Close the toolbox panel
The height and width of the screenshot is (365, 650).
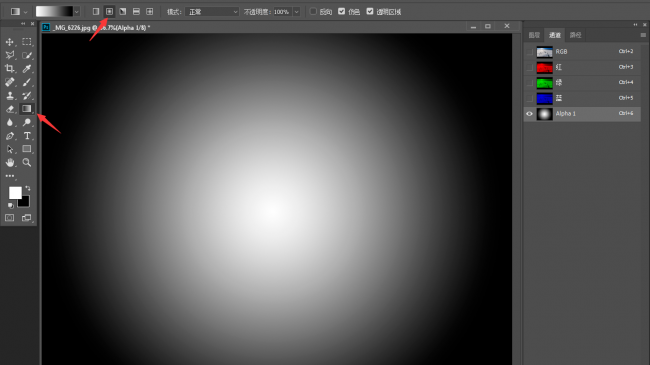click(32, 24)
